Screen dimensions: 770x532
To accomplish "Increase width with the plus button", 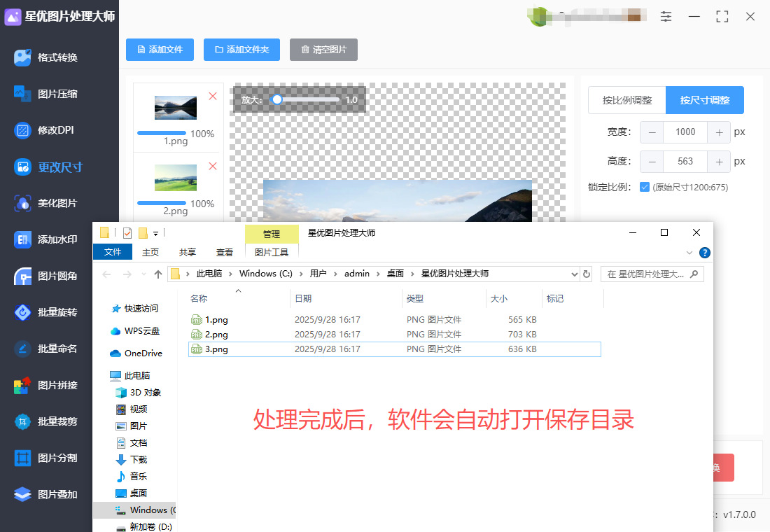I will tap(719, 132).
